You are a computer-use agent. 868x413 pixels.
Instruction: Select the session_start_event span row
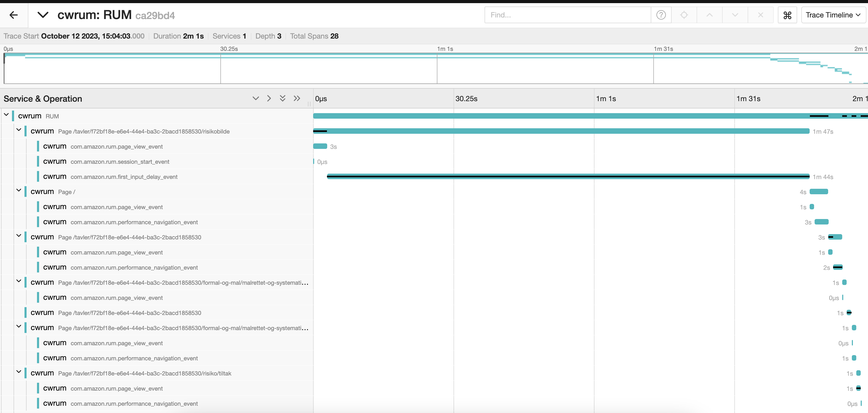coord(120,162)
